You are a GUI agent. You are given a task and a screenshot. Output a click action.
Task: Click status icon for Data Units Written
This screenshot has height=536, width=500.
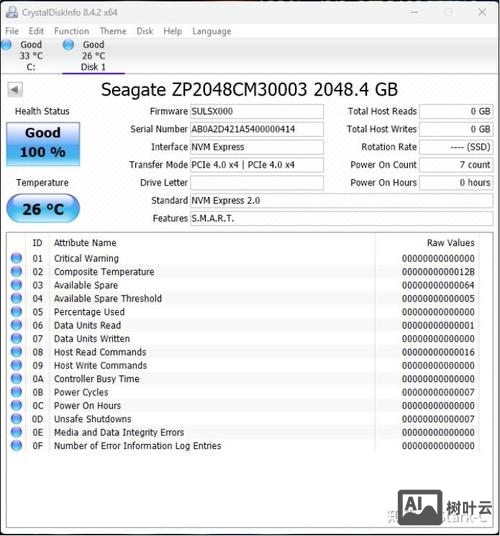16,338
